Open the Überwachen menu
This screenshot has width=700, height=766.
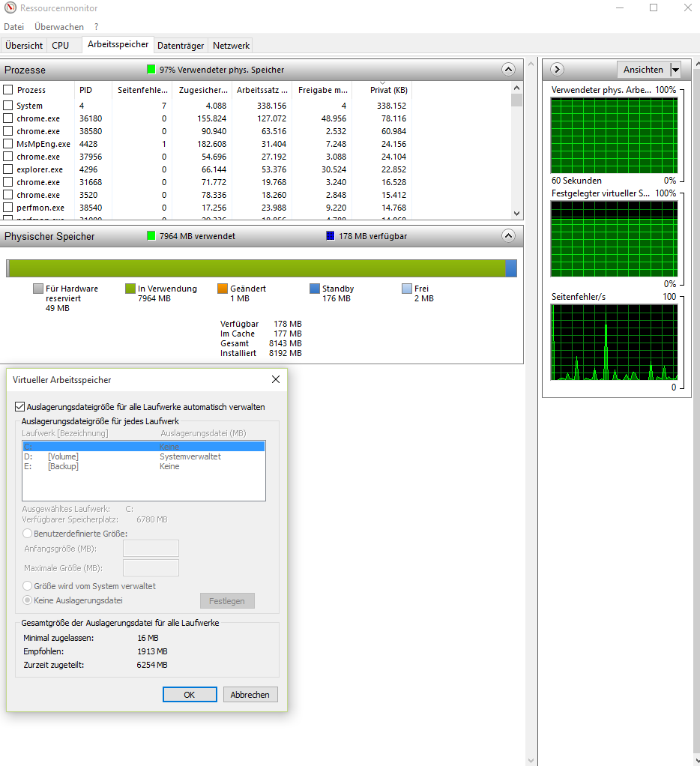click(x=59, y=27)
